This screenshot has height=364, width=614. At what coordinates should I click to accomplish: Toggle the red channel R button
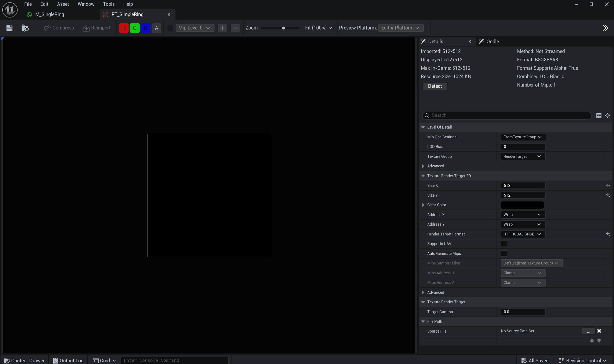pyautogui.click(x=124, y=28)
